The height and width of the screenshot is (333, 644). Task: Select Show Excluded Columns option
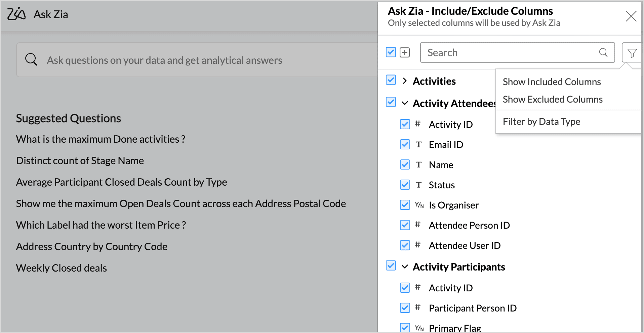[553, 99]
